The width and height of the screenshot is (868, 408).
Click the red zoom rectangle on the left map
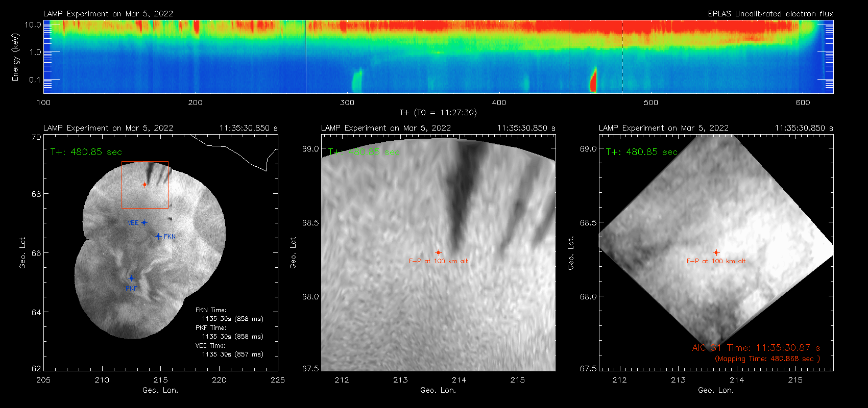145,185
